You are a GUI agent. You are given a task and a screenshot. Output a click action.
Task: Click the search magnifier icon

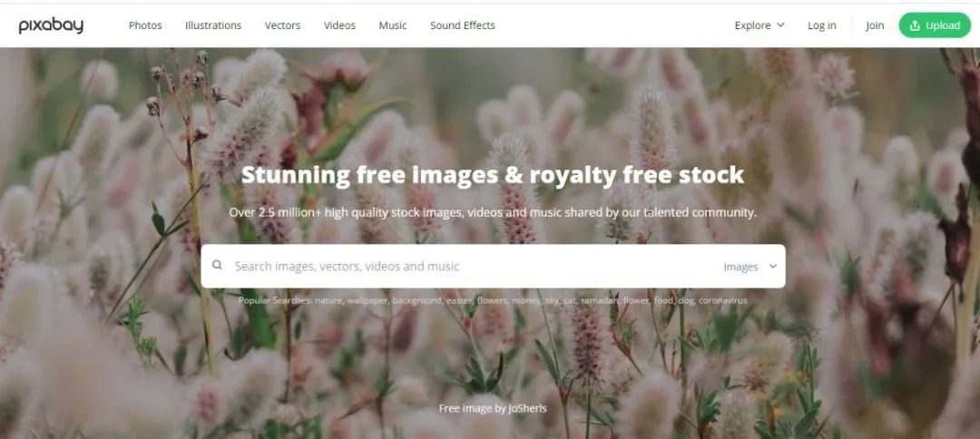217,265
